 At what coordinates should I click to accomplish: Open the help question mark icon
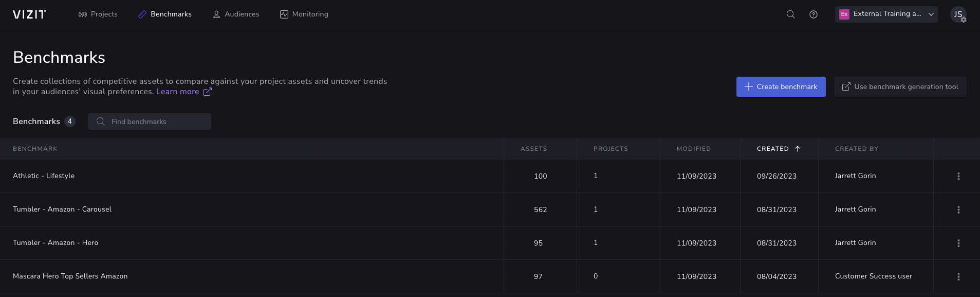[813, 14]
